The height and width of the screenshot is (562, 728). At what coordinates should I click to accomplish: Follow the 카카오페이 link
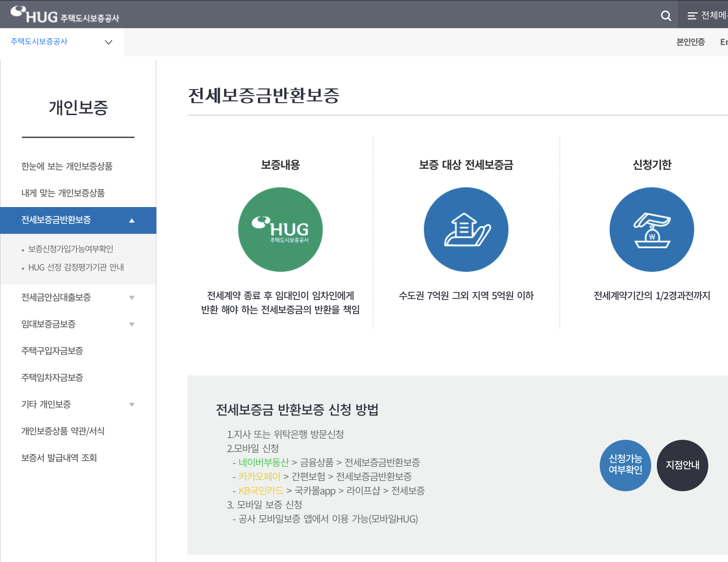click(x=259, y=476)
